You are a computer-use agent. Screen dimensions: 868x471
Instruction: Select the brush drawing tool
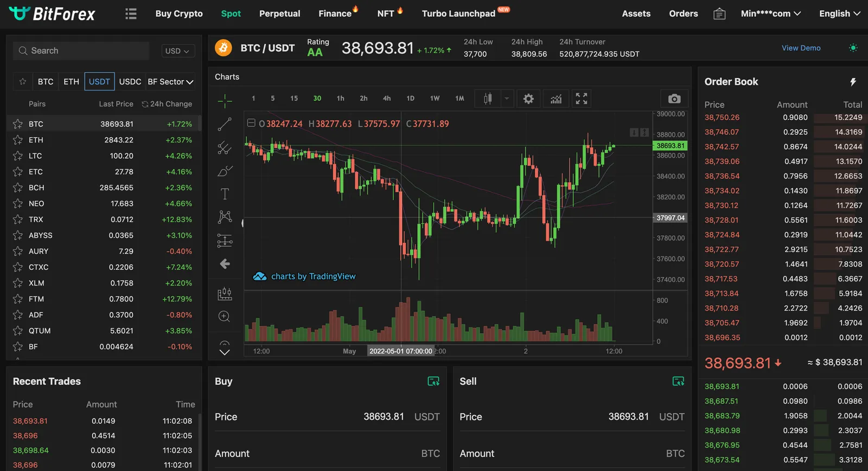[225, 171]
